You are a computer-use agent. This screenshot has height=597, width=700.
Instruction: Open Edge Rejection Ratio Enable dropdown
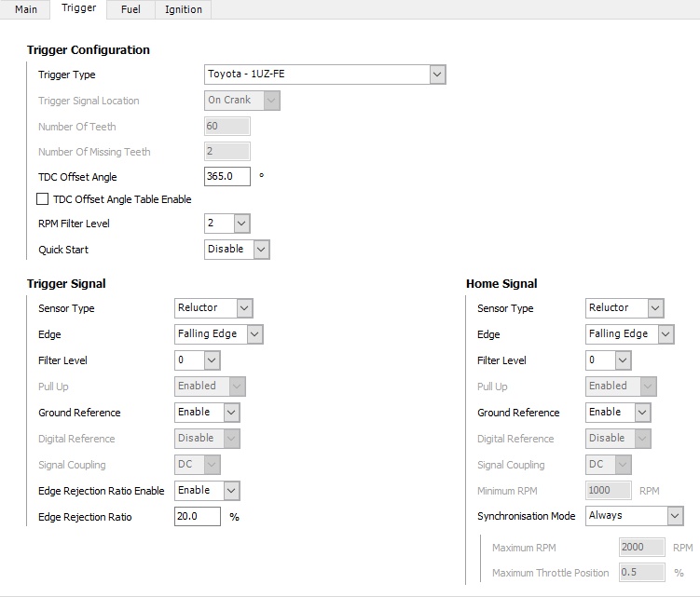tap(207, 491)
